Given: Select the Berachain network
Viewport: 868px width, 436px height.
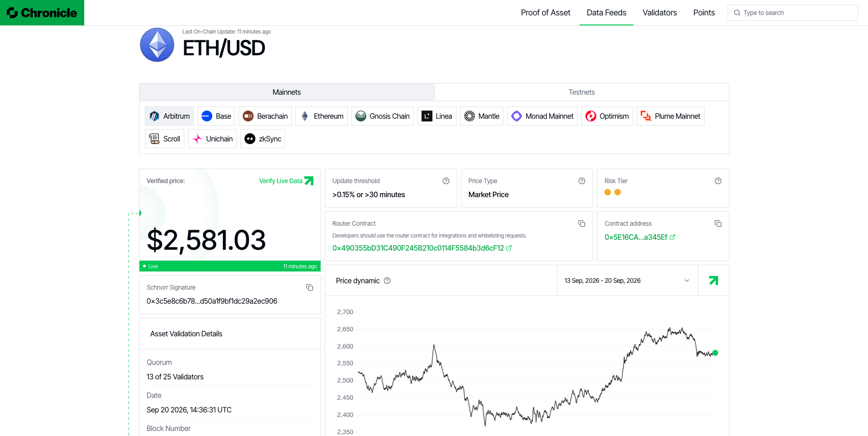Looking at the screenshot, I should pyautogui.click(x=265, y=116).
